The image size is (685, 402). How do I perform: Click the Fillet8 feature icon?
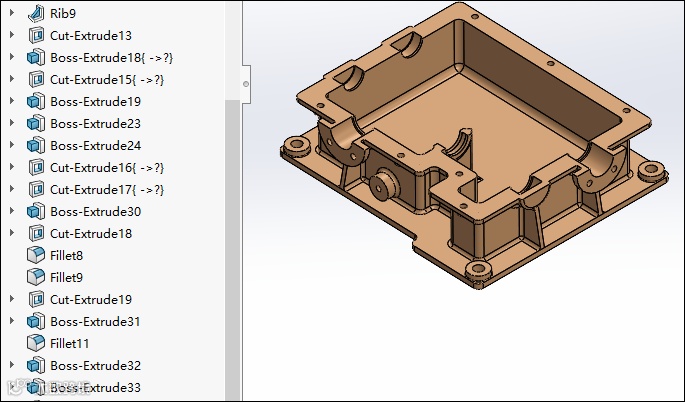[x=36, y=255]
